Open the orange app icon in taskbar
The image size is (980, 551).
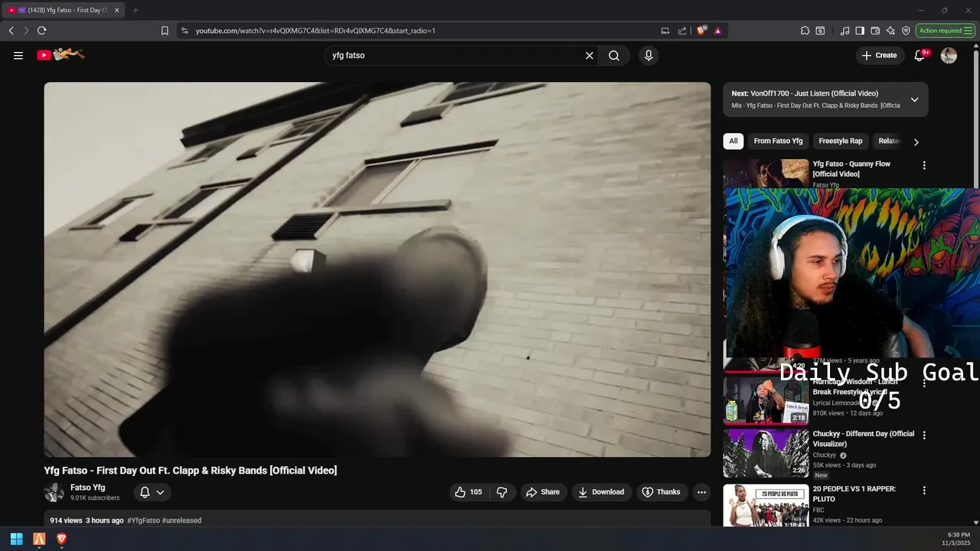click(x=39, y=539)
